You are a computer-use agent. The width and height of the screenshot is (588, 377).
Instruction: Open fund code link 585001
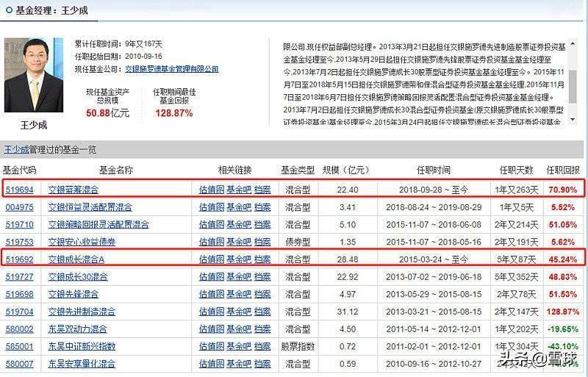(20, 347)
